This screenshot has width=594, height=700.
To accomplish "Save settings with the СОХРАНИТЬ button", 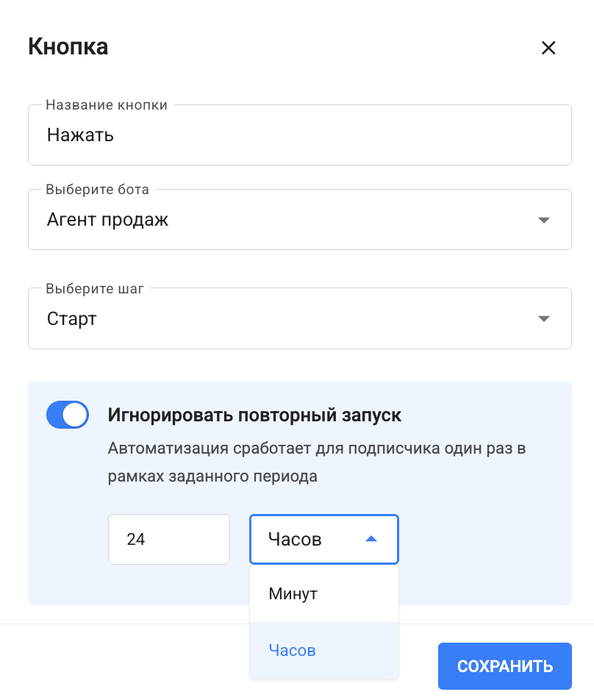I will pos(505,666).
